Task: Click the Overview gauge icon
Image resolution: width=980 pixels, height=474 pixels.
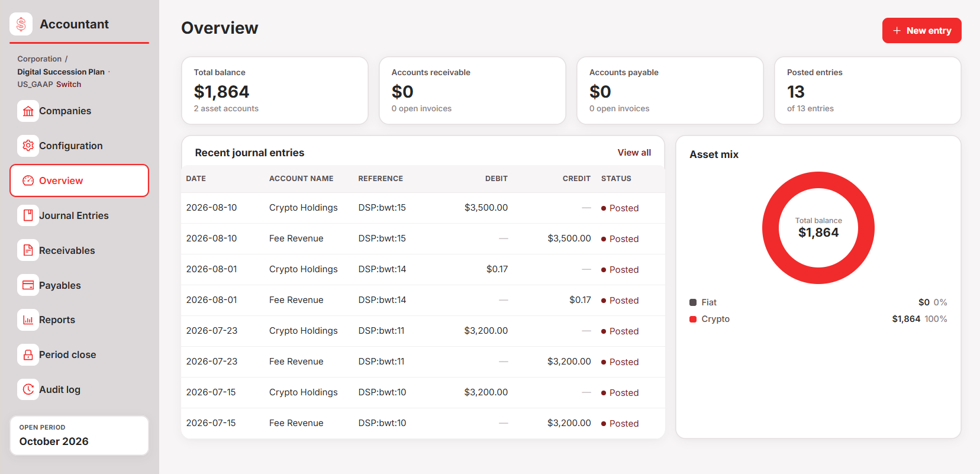Action: pos(28,180)
